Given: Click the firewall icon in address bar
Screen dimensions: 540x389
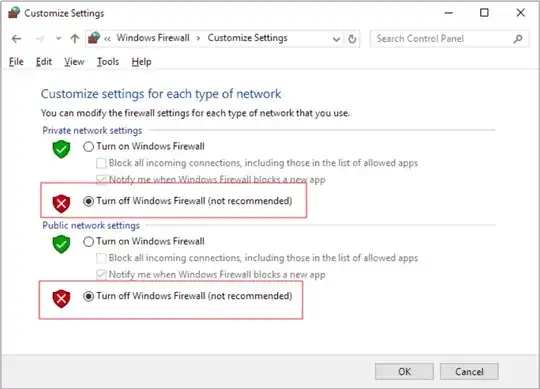Looking at the screenshot, I should [x=94, y=38].
